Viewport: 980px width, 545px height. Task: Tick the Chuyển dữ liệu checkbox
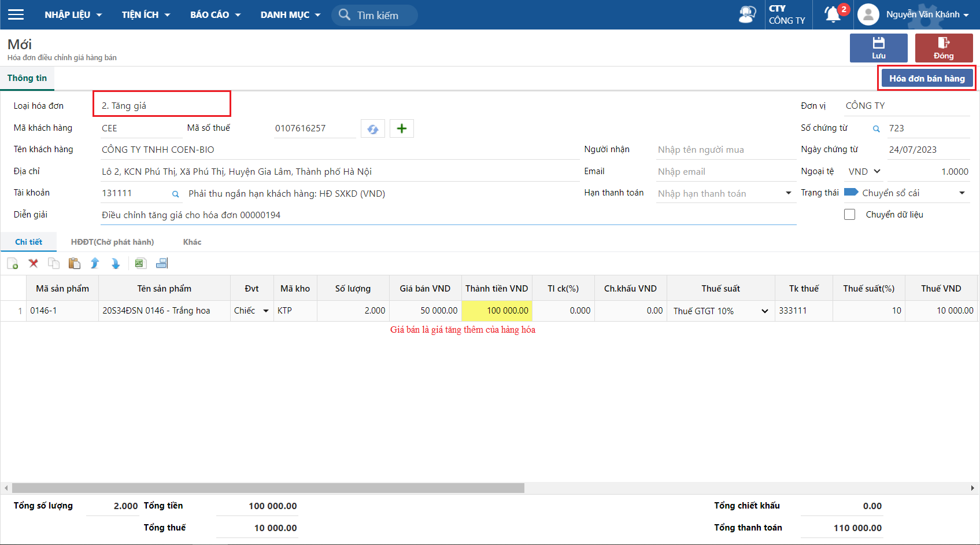tap(849, 215)
